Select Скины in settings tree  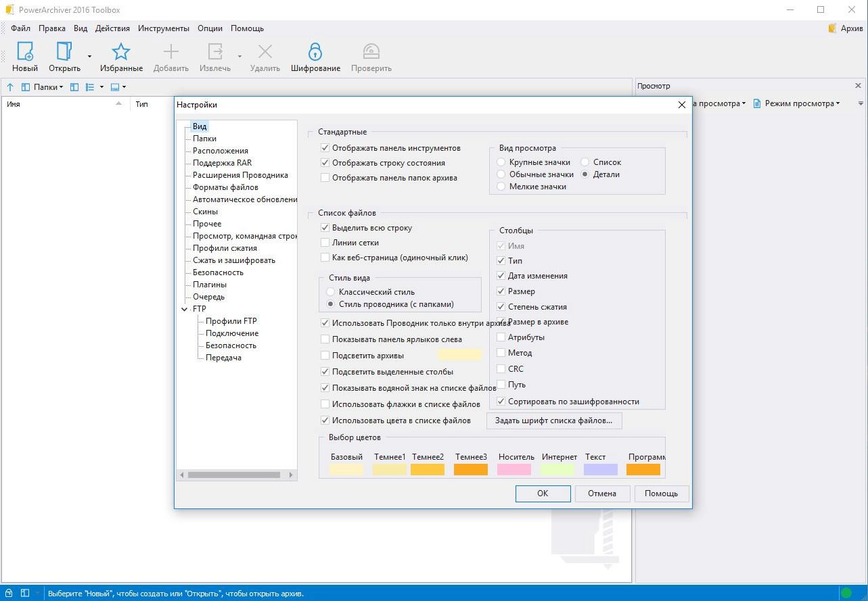(205, 212)
